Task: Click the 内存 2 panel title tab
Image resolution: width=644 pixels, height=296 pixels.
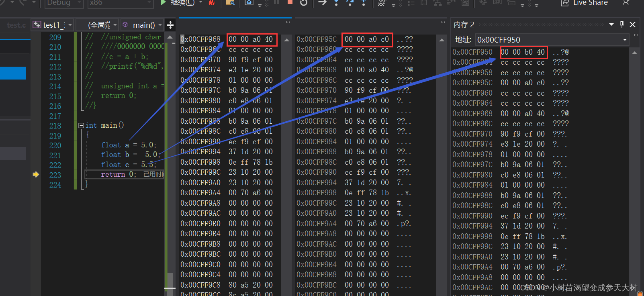Action: pos(464,24)
